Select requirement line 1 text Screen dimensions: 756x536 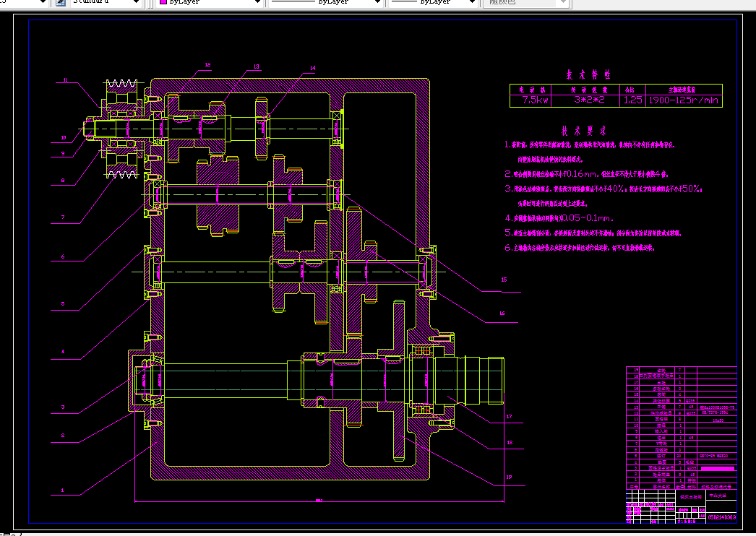coord(590,144)
